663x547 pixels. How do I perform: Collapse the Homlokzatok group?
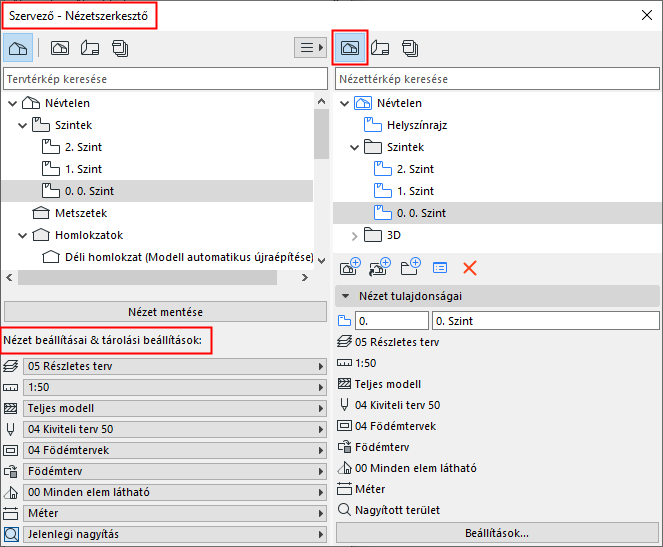point(22,235)
